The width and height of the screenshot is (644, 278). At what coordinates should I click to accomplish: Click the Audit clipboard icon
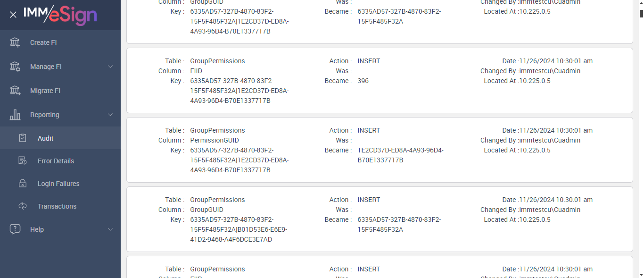23,138
